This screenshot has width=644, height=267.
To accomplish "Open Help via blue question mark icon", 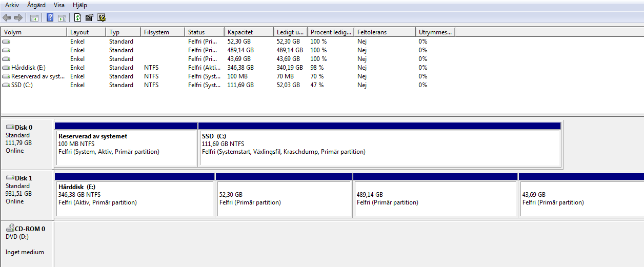I will click(x=50, y=18).
